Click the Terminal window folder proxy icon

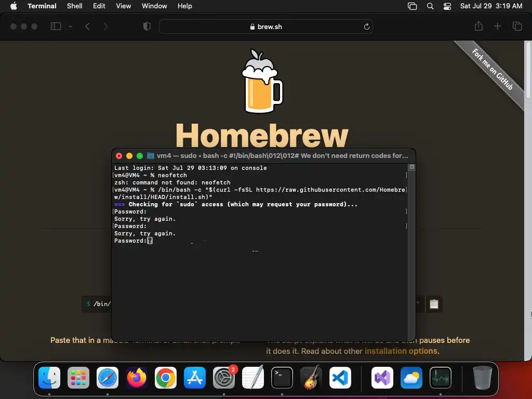(x=150, y=156)
